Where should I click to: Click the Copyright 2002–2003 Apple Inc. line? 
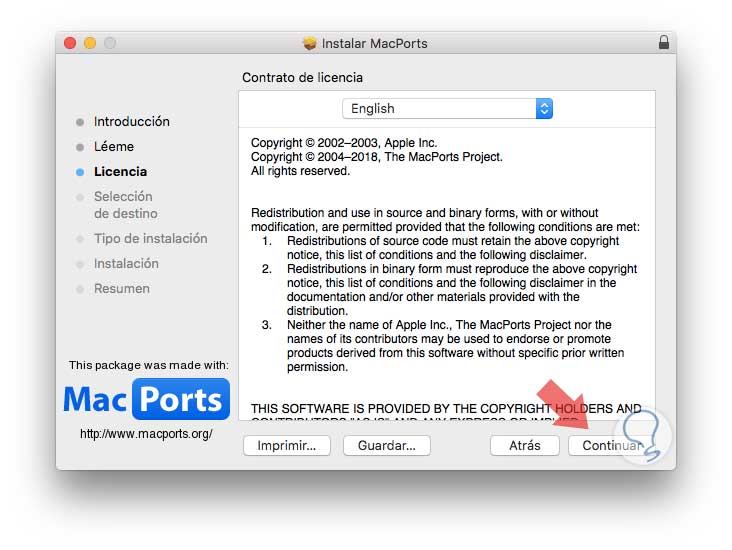point(344,143)
